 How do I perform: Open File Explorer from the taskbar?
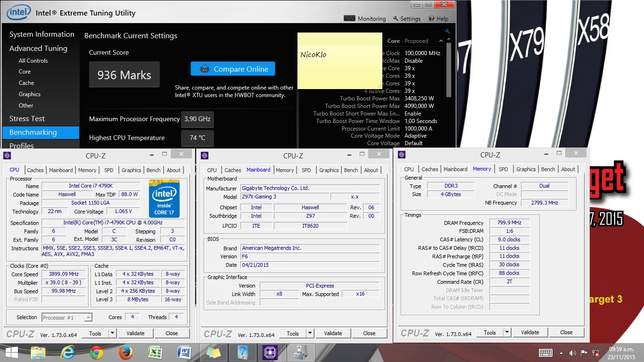coord(38,353)
